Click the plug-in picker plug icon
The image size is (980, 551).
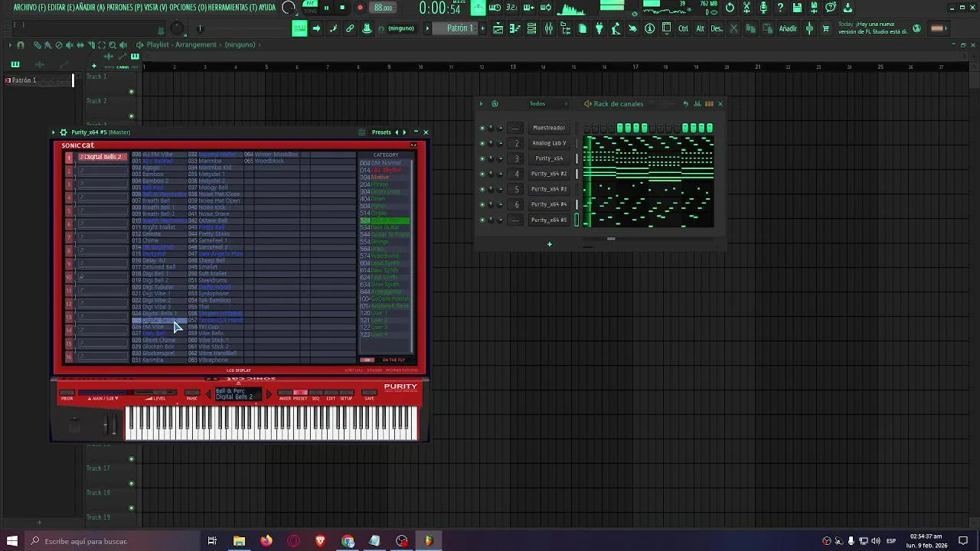click(599, 28)
